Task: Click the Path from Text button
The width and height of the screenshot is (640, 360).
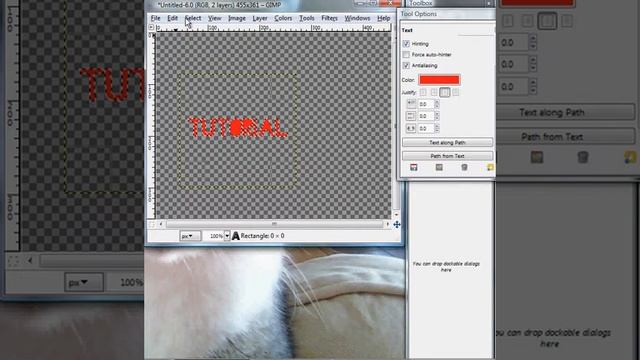Action: (x=447, y=156)
